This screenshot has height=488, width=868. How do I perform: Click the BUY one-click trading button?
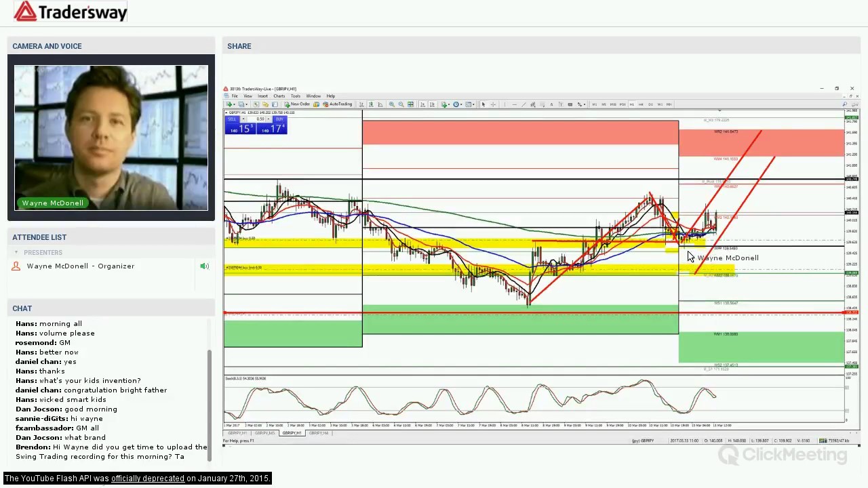tap(279, 119)
